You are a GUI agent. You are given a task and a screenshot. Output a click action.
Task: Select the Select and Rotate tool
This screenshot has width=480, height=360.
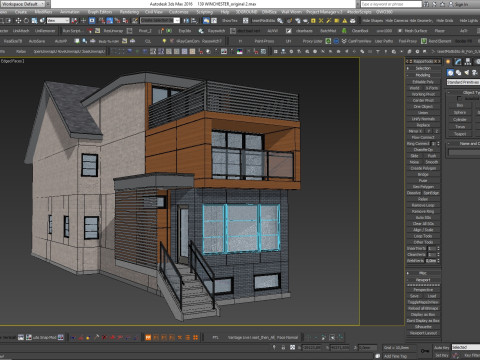(x=26, y=21)
